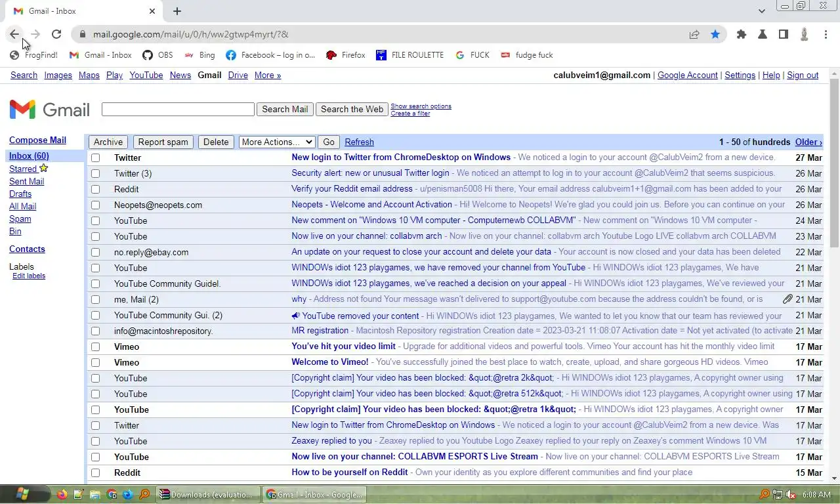This screenshot has width=840, height=504.
Task: Close the Gmail - Inbox tab
Action: point(152,11)
